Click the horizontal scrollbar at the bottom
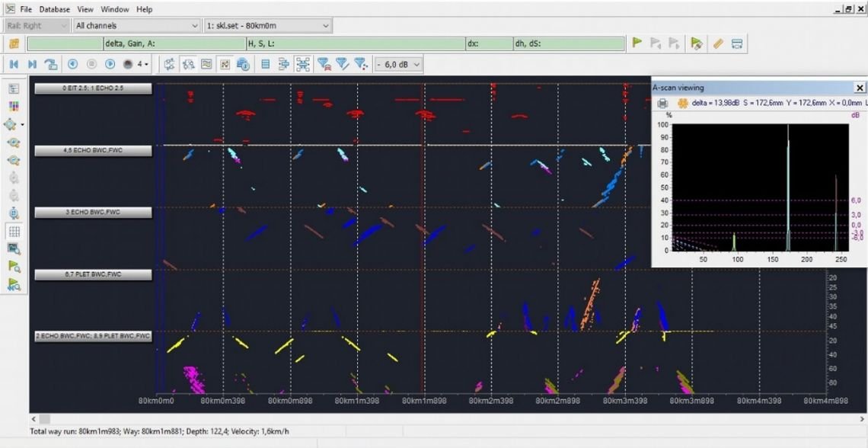 coord(442,419)
